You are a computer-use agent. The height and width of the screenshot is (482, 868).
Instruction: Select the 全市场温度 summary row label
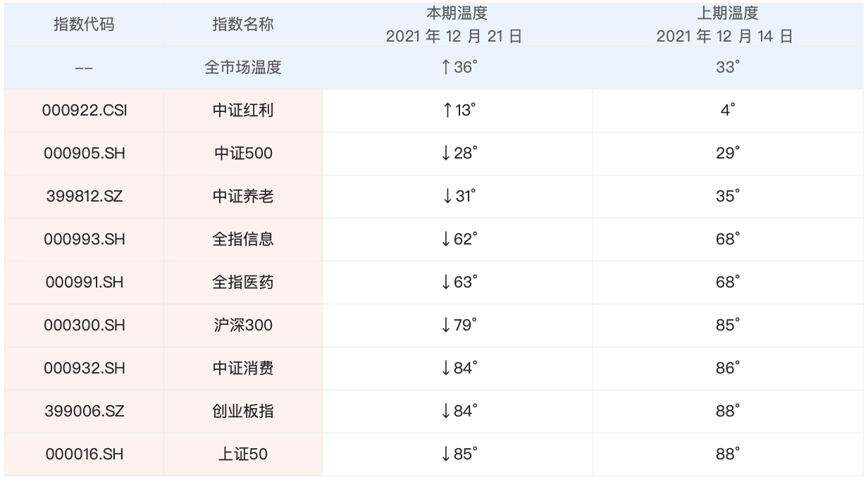coord(243,68)
